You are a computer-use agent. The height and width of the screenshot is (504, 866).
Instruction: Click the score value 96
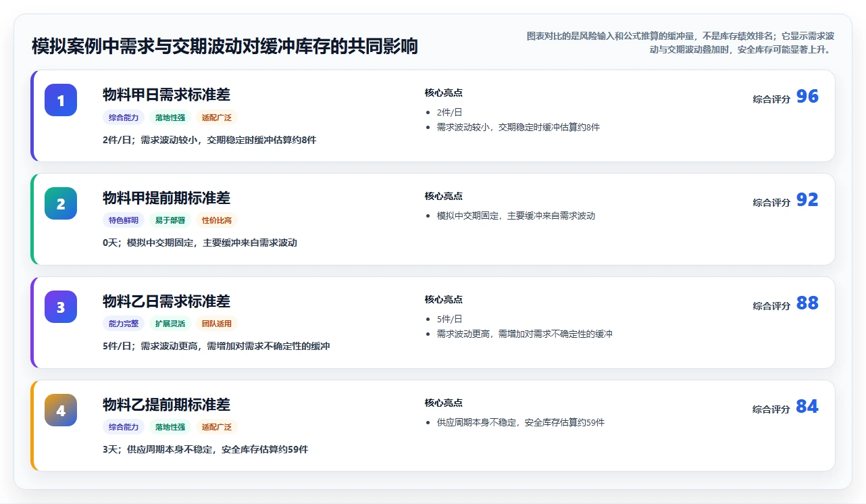[807, 97]
